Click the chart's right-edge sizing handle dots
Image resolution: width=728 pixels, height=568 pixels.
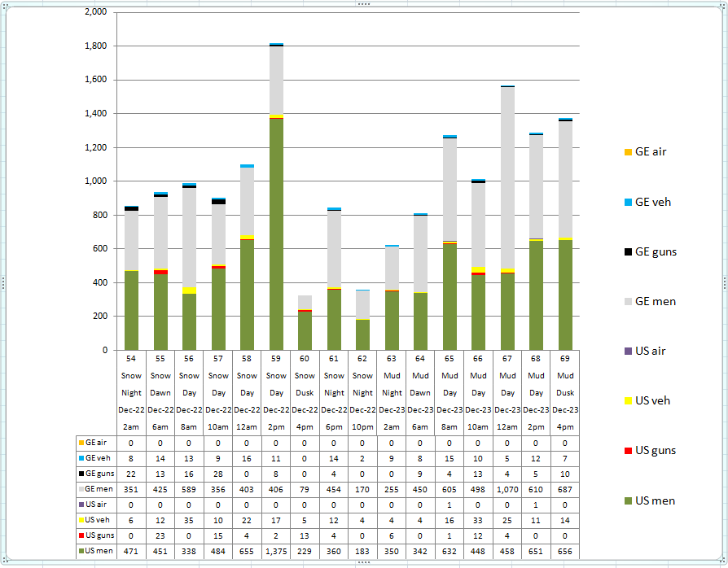click(x=724, y=283)
